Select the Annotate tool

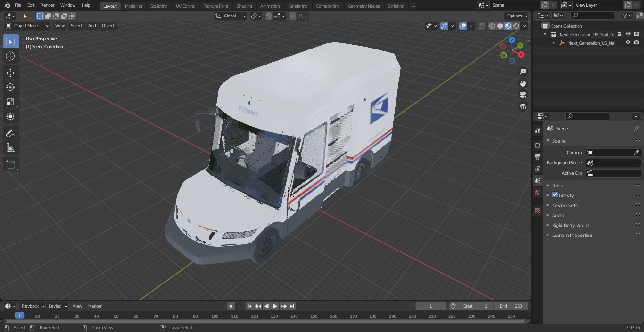[x=10, y=133]
